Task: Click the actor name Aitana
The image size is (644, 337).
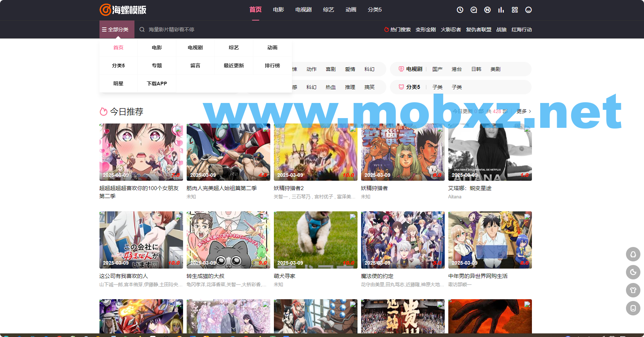Action: coord(455,197)
